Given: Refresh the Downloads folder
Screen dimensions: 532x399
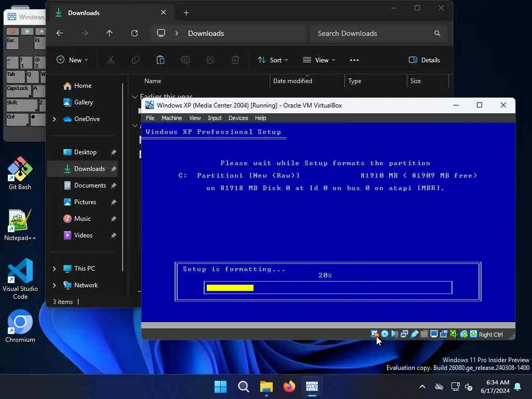Looking at the screenshot, I should 135,33.
